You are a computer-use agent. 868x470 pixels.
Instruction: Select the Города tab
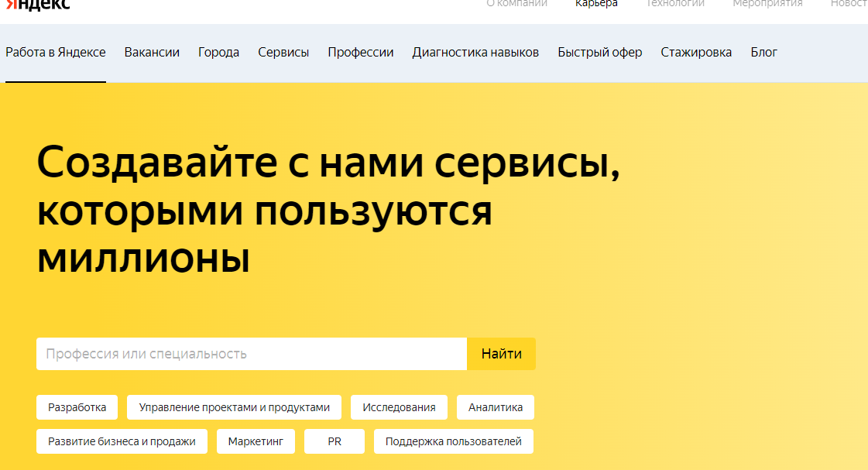tap(218, 53)
